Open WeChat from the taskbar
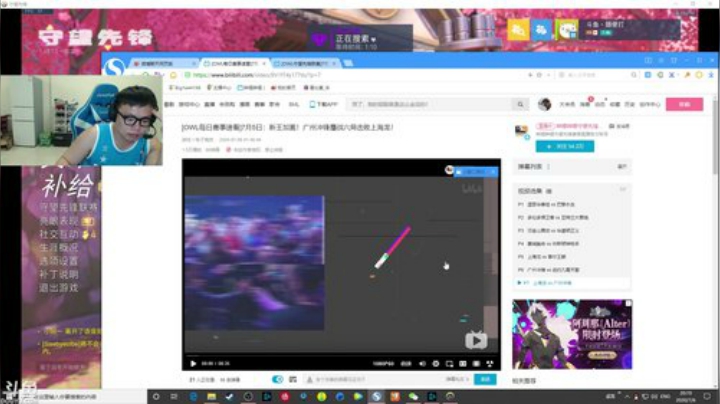The width and height of the screenshot is (720, 404). click(413, 396)
